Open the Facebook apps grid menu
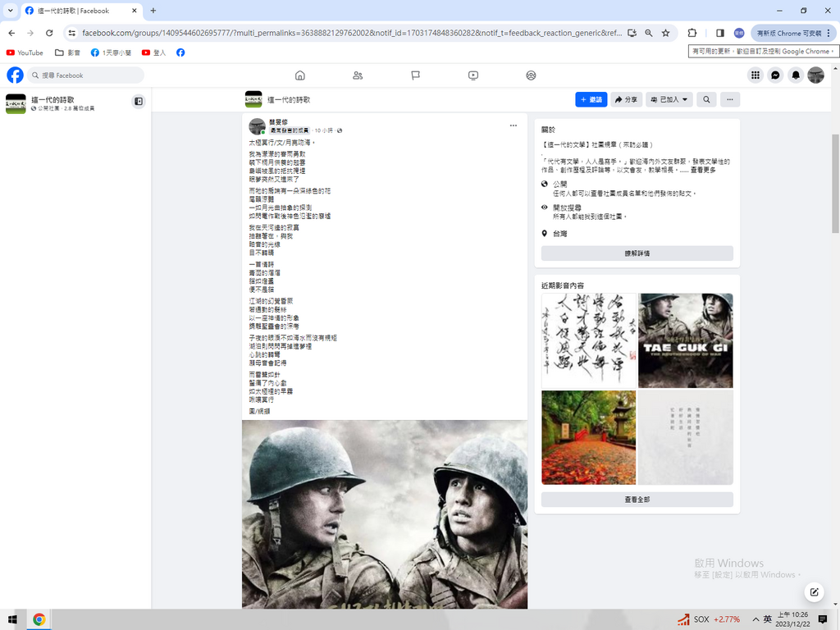840x630 pixels. click(755, 75)
